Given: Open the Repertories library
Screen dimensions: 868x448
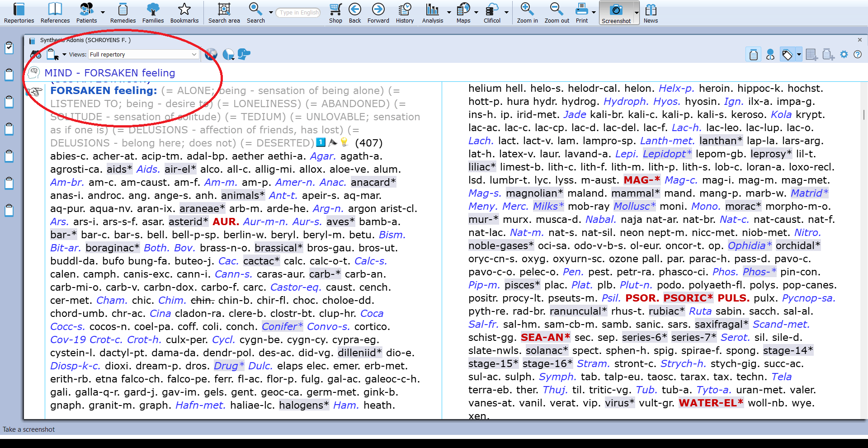Looking at the screenshot, I should [19, 13].
